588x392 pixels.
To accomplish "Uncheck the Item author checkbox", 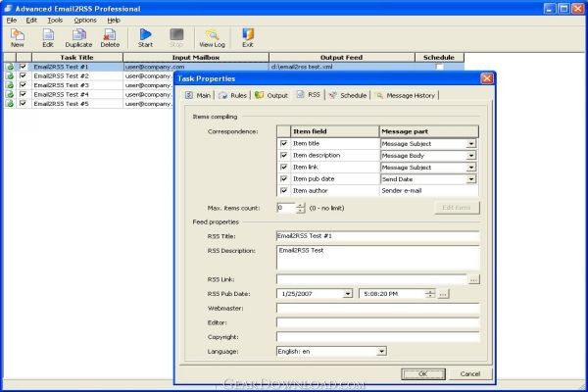I will pos(284,190).
